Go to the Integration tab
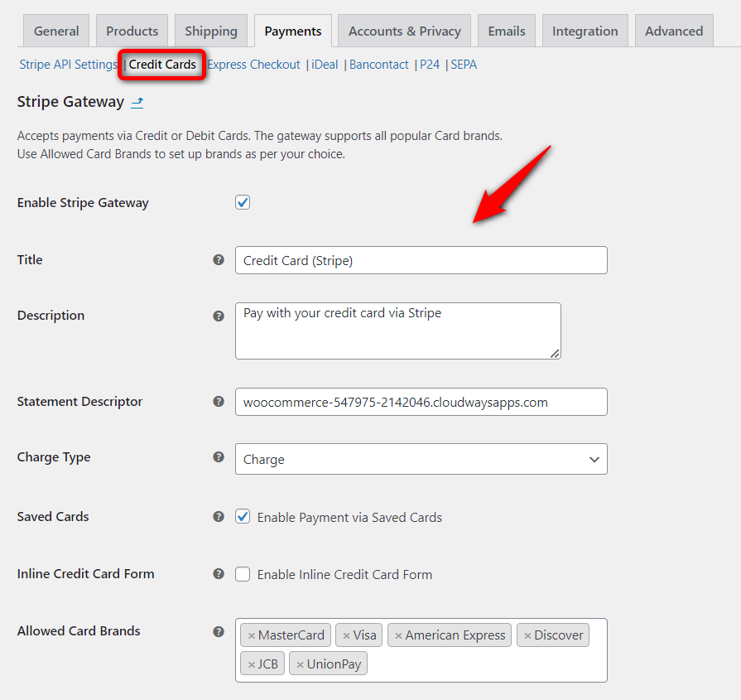The height and width of the screenshot is (700, 741). point(585,31)
